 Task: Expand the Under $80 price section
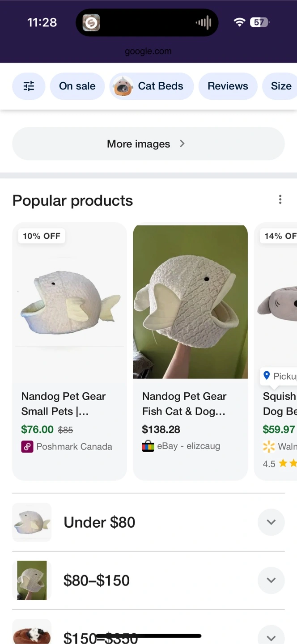271,522
